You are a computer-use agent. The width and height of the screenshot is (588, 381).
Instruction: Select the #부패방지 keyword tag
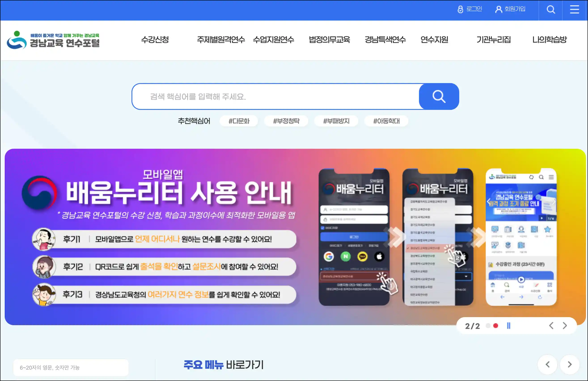click(x=336, y=121)
